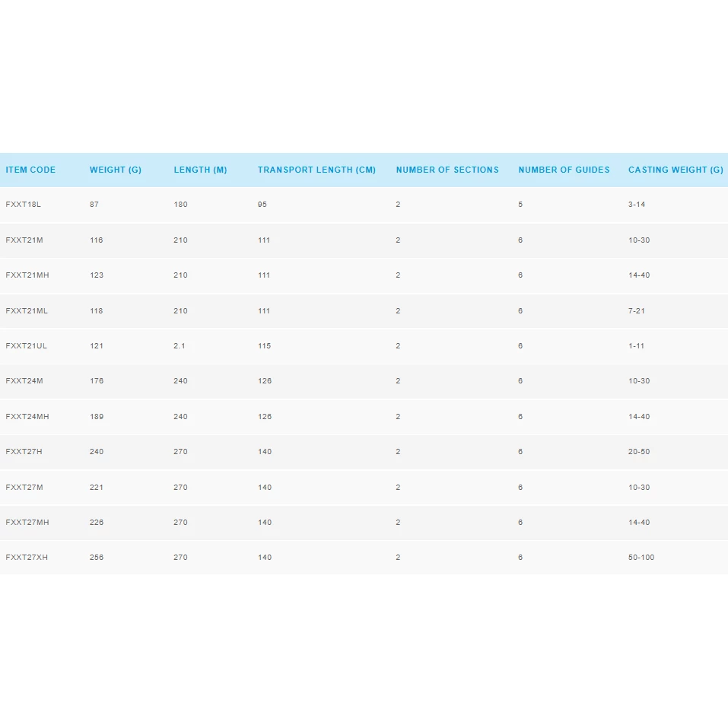Click the ITEM CODE column header

point(30,170)
